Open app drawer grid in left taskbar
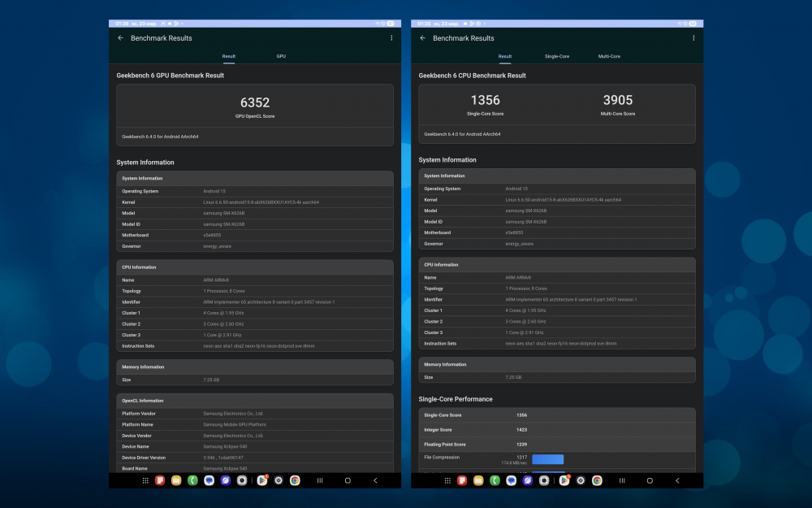Screen dimensions: 812x508 [x=145, y=480]
